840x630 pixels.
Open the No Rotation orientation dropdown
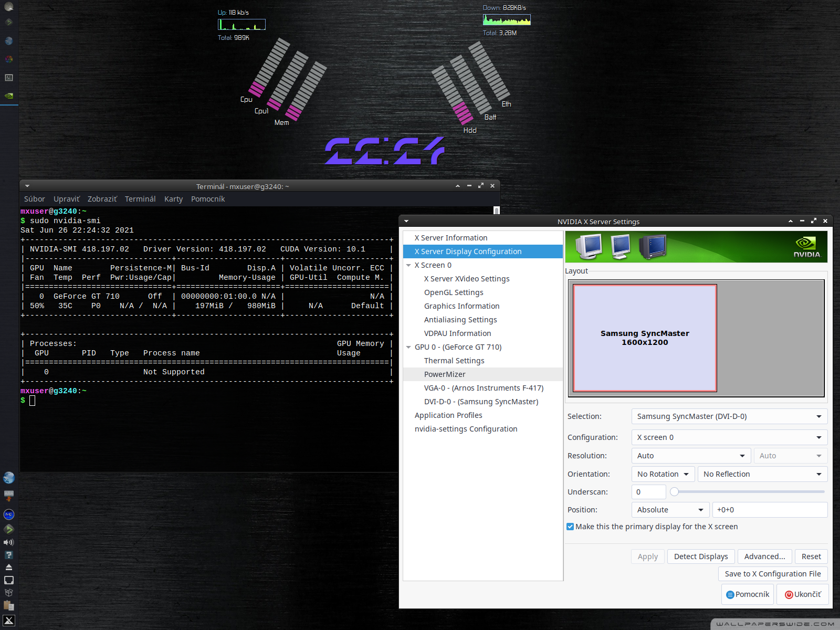pyautogui.click(x=663, y=474)
